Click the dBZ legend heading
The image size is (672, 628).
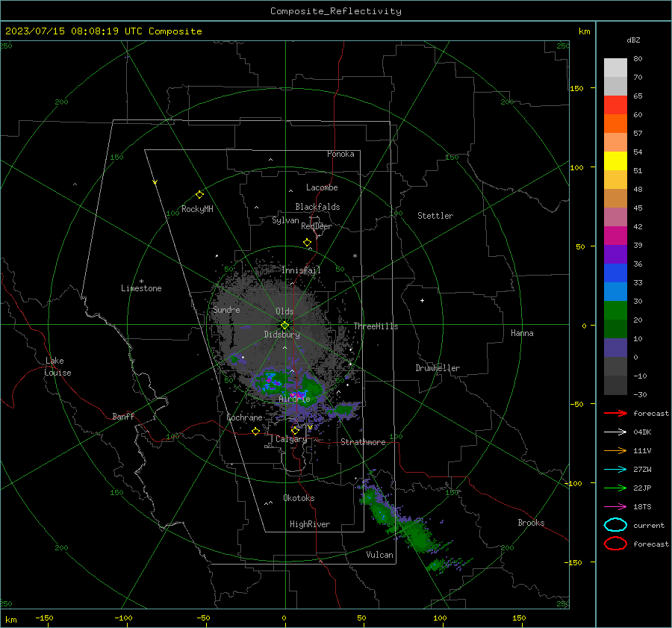coord(633,40)
